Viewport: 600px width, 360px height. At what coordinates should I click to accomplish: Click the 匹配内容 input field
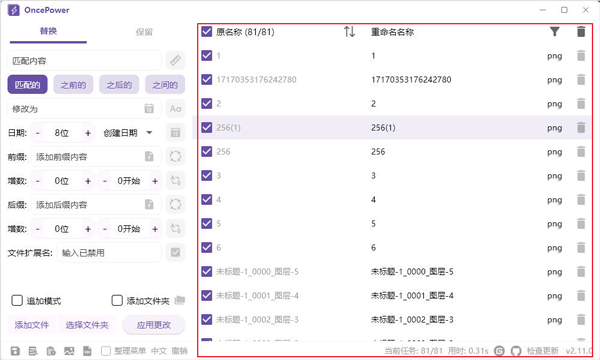point(84,60)
